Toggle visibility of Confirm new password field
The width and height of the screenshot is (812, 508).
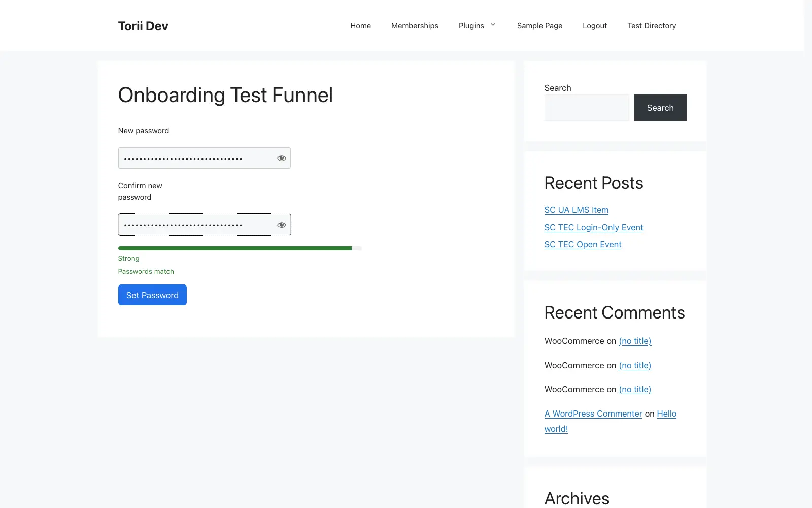(281, 225)
